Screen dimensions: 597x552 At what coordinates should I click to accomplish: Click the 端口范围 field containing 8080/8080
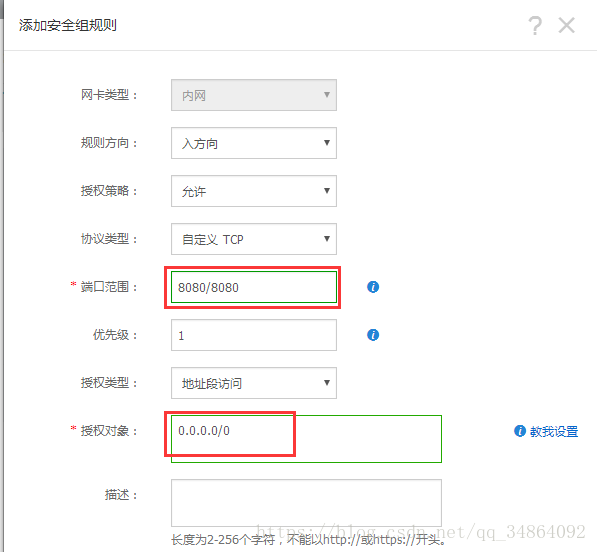254,287
